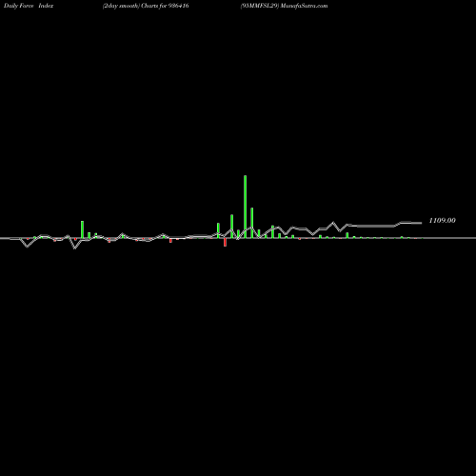Screen dimensions: 476x476
Task: Click the 1109.00 value label
Action: point(442,221)
